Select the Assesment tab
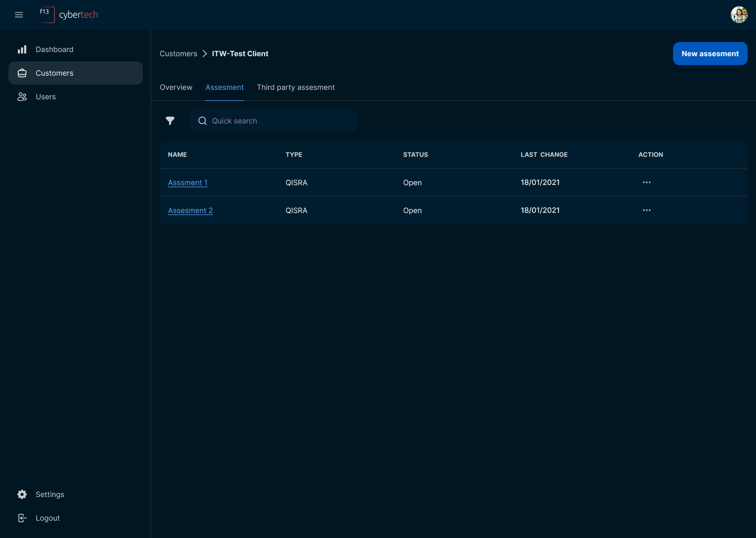This screenshot has height=538, width=756. (x=225, y=87)
